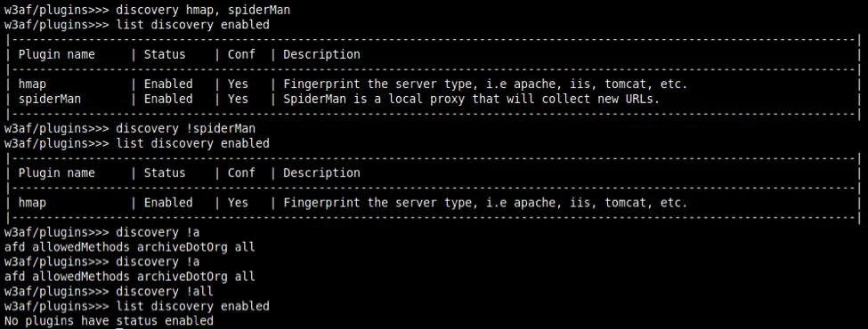Click the Status header in second table
This screenshot has height=330, width=868.
pyautogui.click(x=165, y=173)
